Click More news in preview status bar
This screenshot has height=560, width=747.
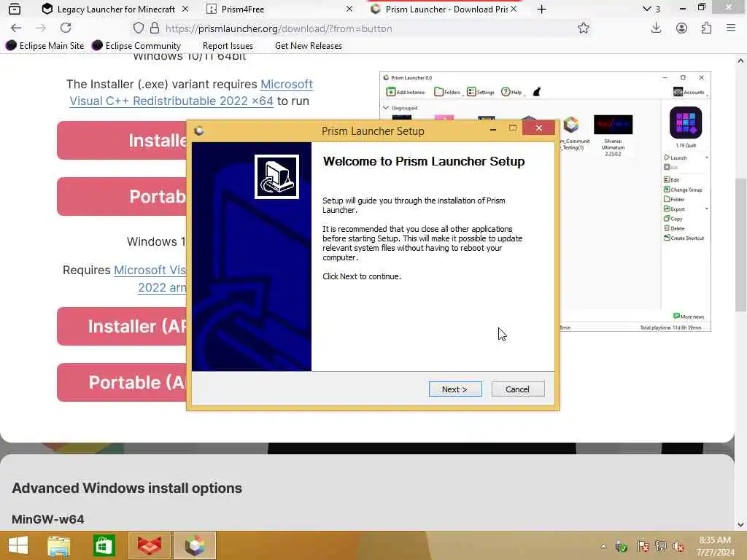[x=689, y=316]
